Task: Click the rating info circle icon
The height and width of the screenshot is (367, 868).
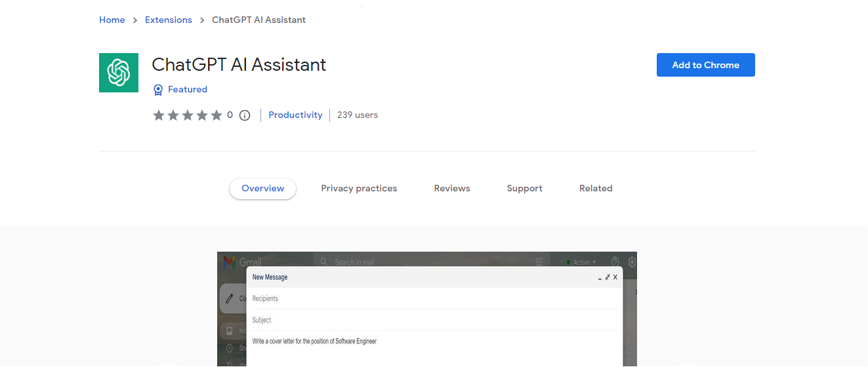Action: [x=245, y=115]
